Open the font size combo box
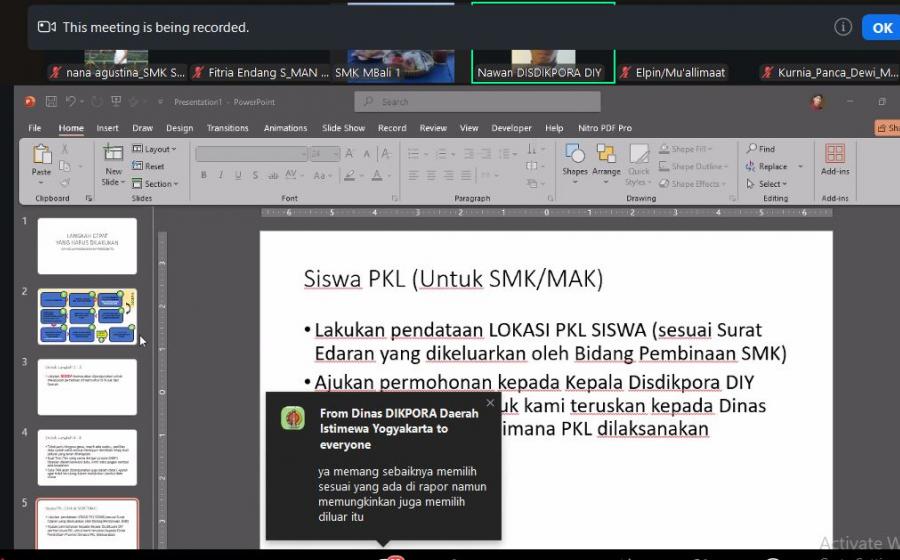Viewport: 900px width, 560px height. coord(325,154)
